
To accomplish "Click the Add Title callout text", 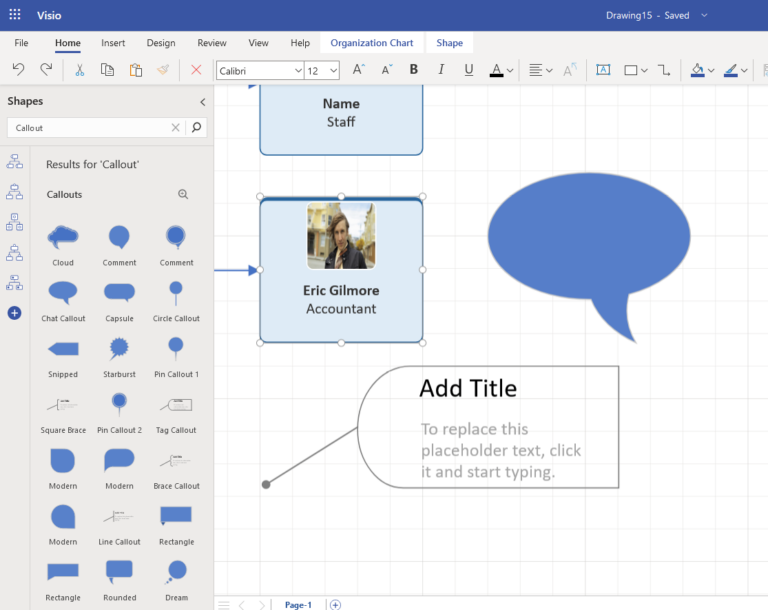I will click(x=468, y=388).
